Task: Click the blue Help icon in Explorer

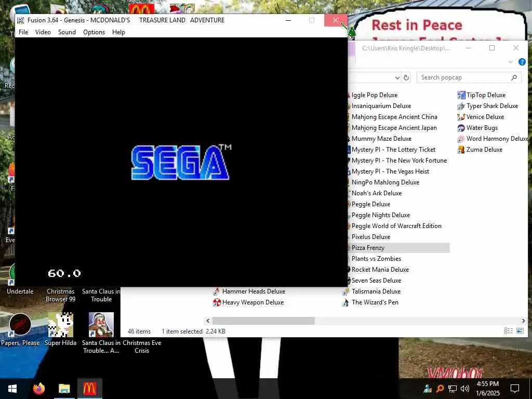Action: tap(522, 62)
